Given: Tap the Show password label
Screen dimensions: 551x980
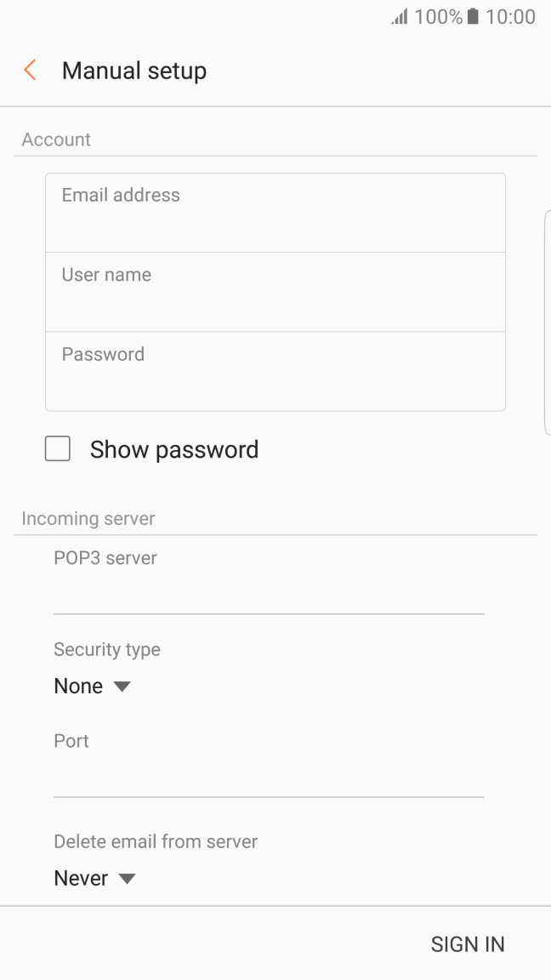Looking at the screenshot, I should 174,449.
